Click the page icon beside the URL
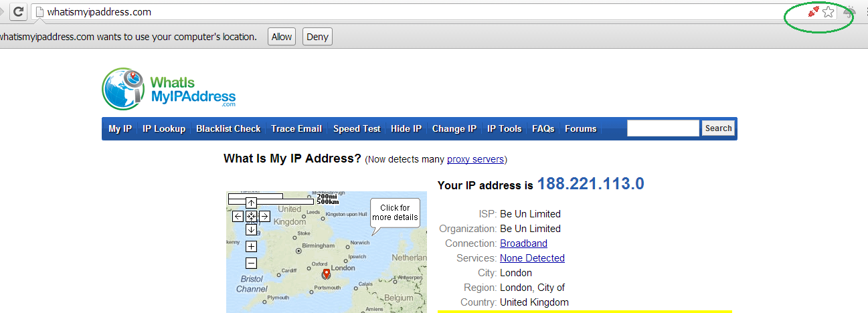868x313 pixels. click(x=39, y=12)
